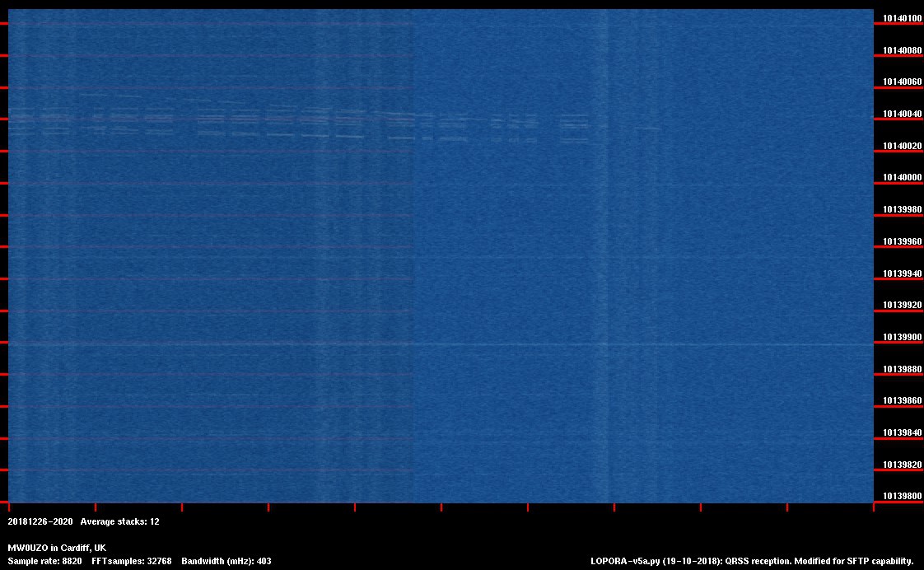This screenshot has height=570, width=924.
Task: Click the MW0UZO in Cardiff, UK label
Action: 57,548
